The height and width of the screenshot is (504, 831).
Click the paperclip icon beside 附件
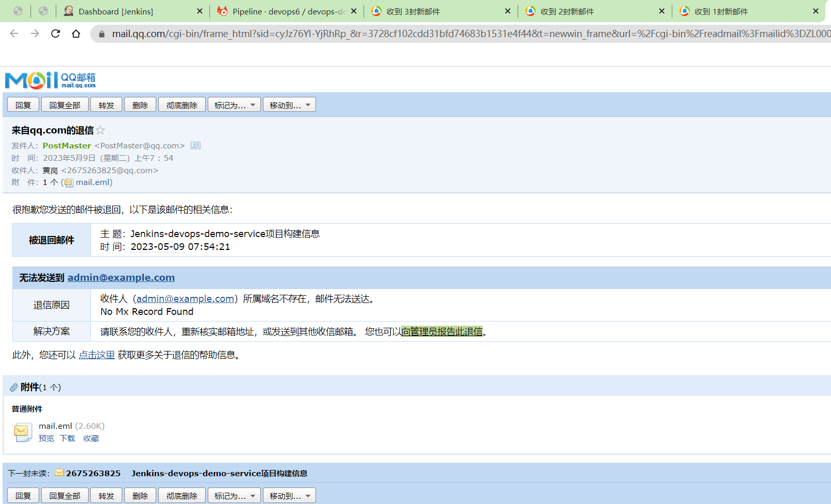coord(13,387)
